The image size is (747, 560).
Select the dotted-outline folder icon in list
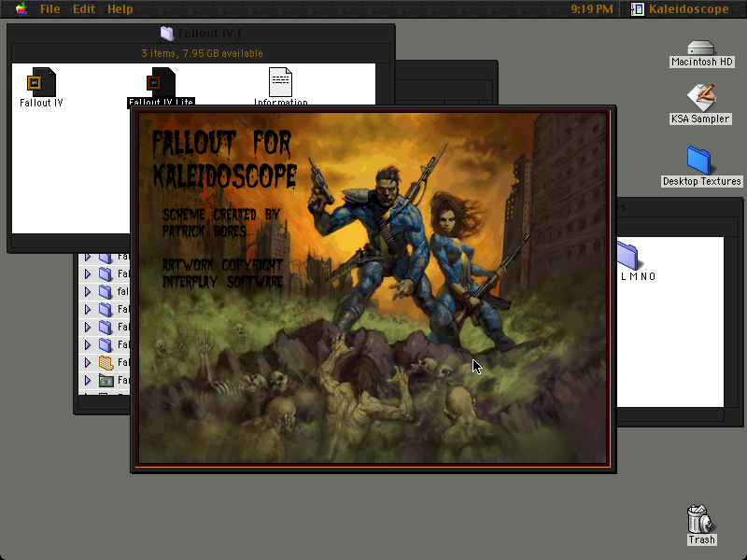(x=106, y=363)
